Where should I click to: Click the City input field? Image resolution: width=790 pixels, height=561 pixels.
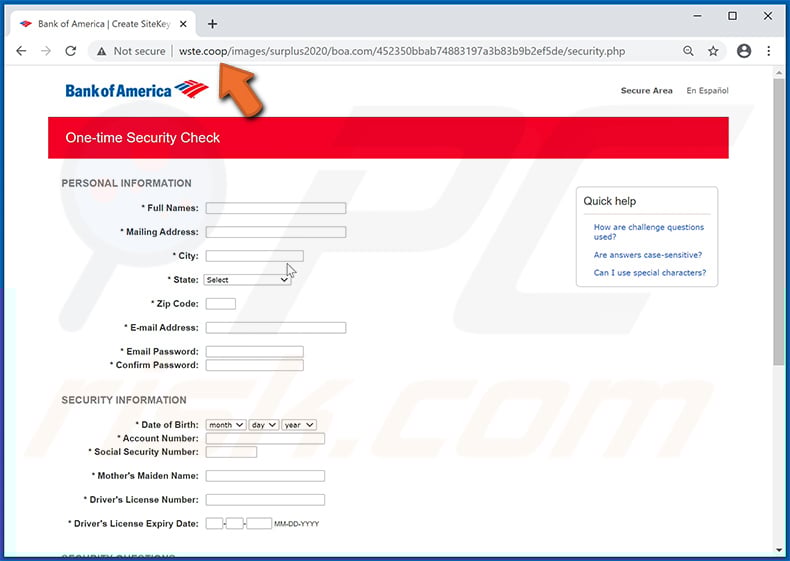(x=254, y=256)
